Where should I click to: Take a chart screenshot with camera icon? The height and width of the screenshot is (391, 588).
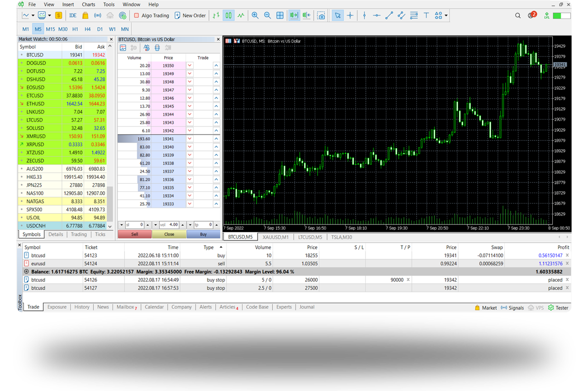tap(321, 15)
